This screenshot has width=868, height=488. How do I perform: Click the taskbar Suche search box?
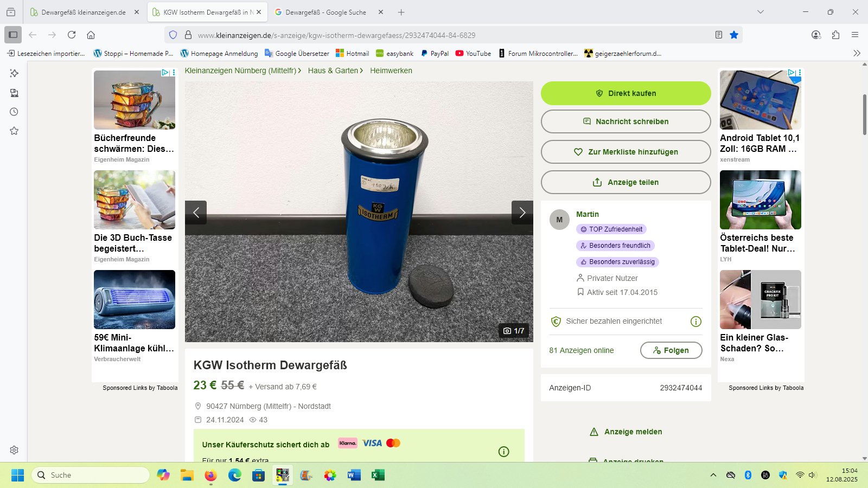pyautogui.click(x=91, y=475)
